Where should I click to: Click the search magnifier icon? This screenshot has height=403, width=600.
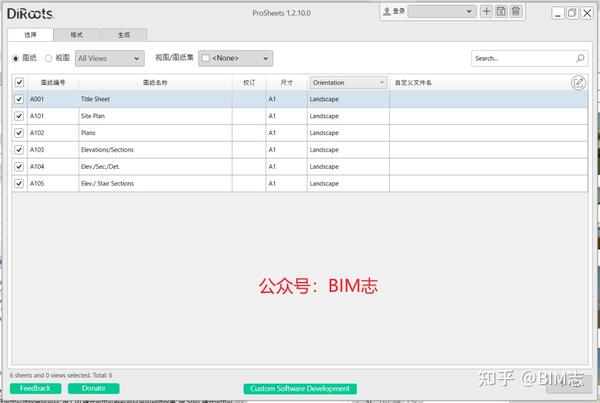(x=580, y=58)
